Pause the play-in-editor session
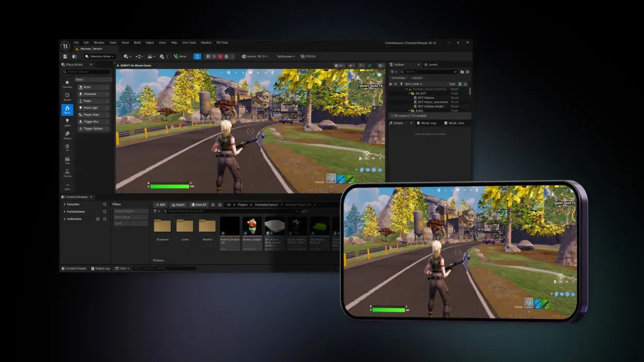This screenshot has height=362, width=644. click(208, 56)
